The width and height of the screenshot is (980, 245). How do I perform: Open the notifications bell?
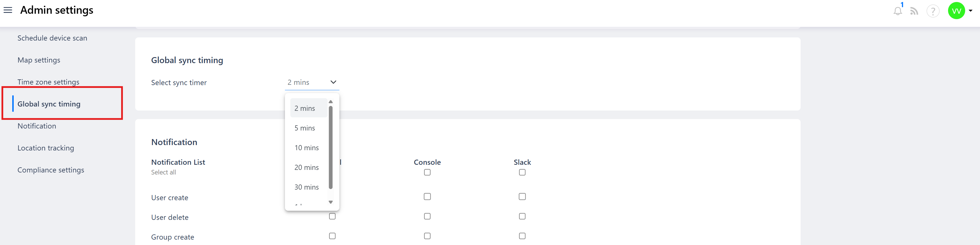pos(898,11)
